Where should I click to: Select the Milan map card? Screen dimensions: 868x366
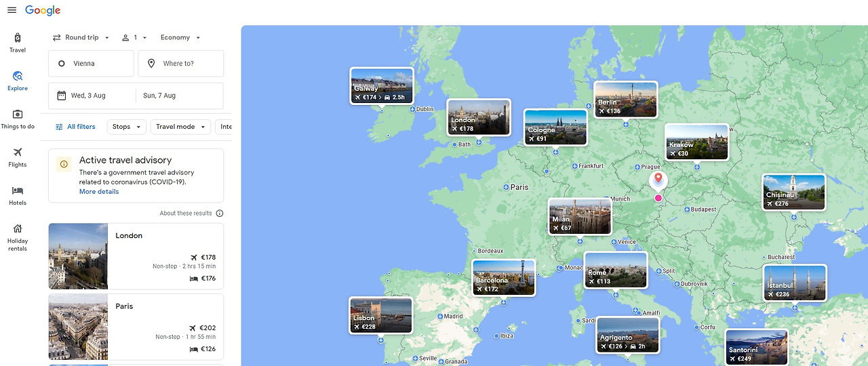pyautogui.click(x=580, y=216)
